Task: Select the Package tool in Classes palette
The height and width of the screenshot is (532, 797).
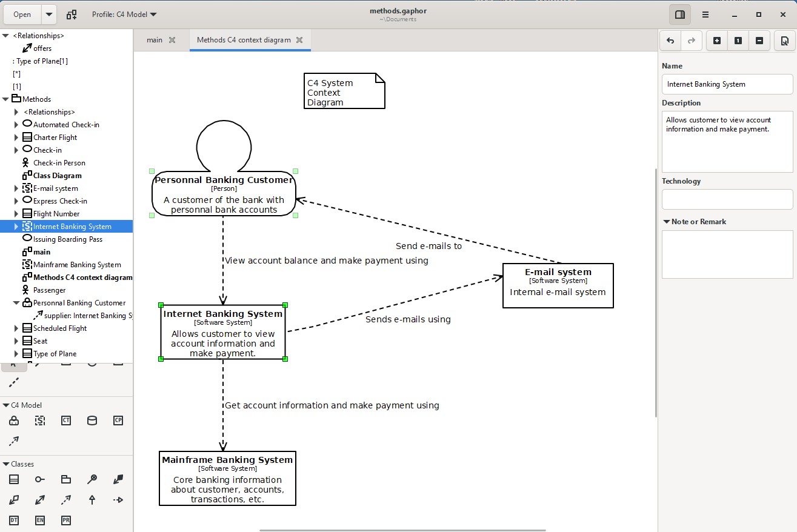Action: click(x=65, y=479)
